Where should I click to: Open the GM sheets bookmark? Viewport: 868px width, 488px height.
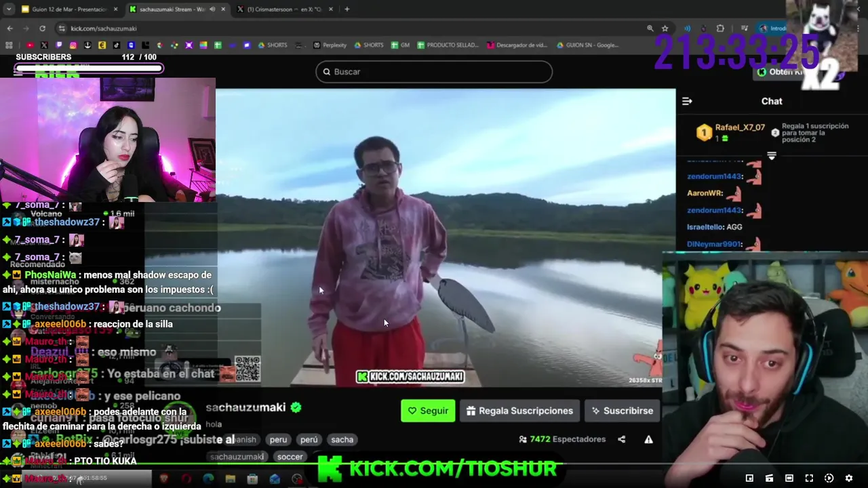click(399, 45)
